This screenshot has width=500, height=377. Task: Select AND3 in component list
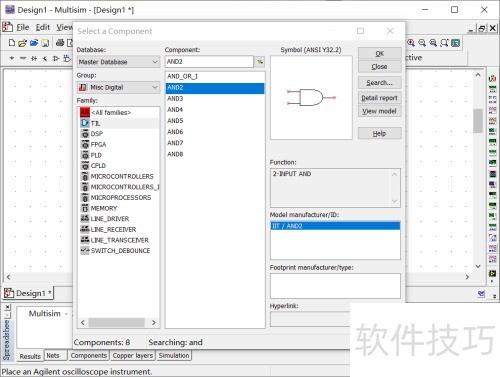[x=215, y=99]
